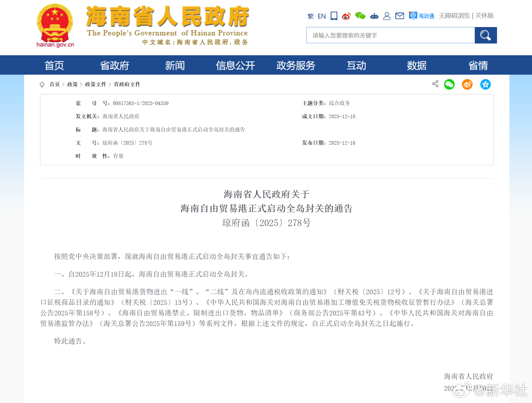Open 政策文件 in the breadcrumb trail

[96, 84]
